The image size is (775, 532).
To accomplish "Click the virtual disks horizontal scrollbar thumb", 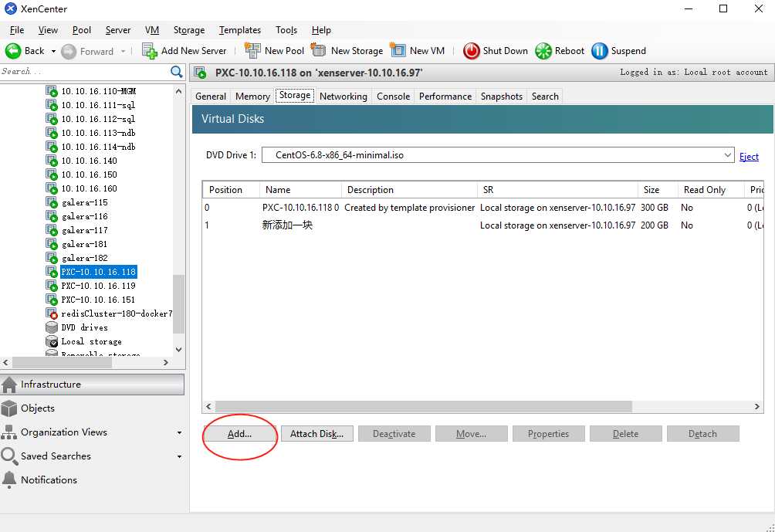I will [424, 406].
